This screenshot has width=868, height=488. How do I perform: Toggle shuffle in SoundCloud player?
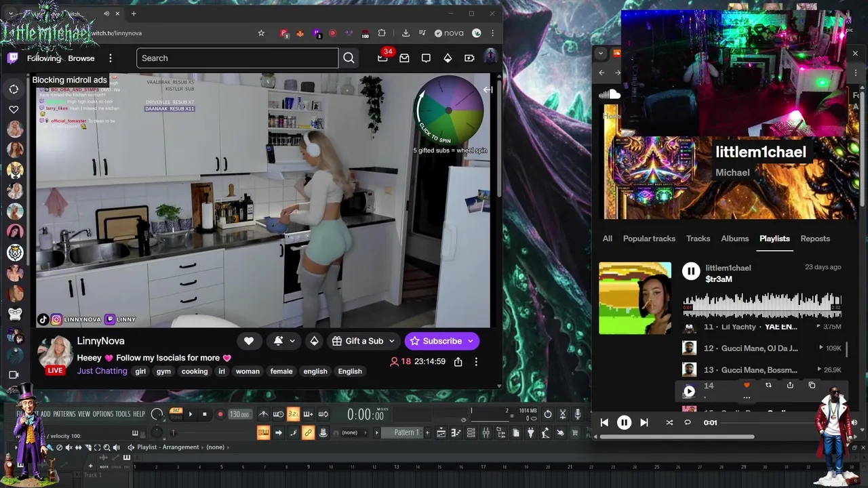tap(669, 422)
